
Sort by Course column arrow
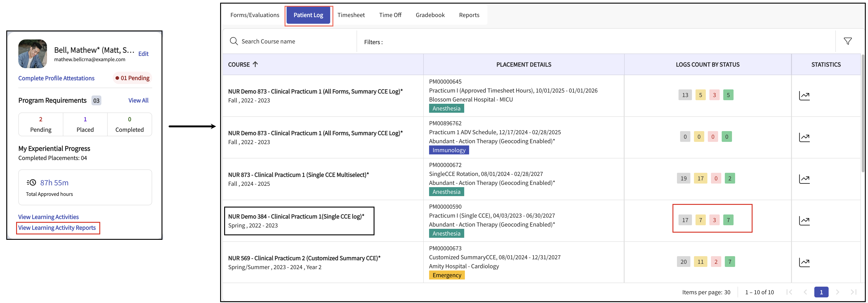[x=255, y=64]
